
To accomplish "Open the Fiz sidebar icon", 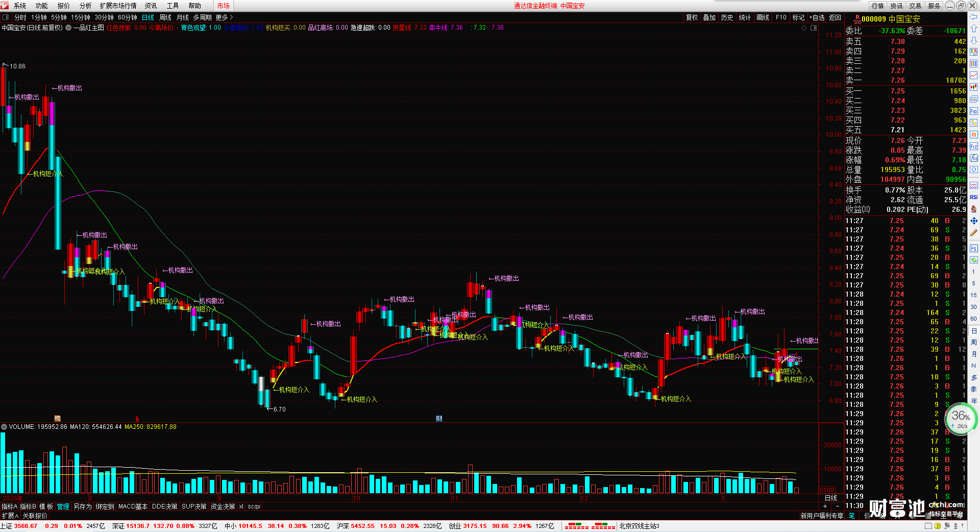I will tap(974, 147).
